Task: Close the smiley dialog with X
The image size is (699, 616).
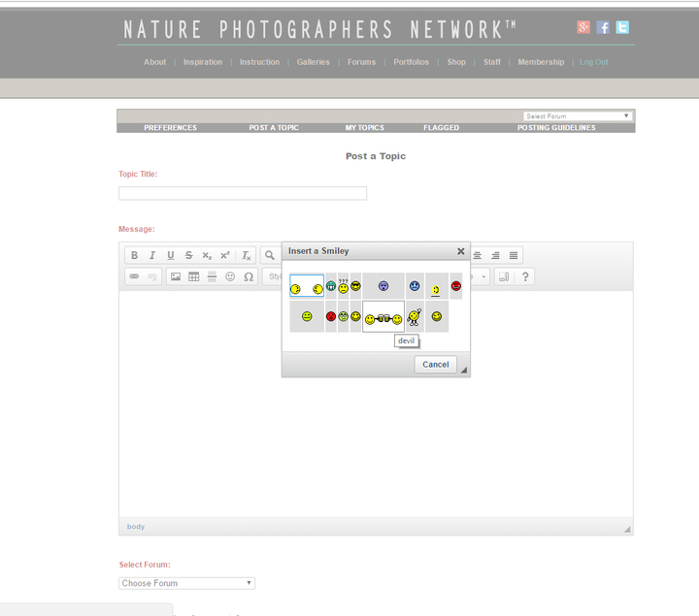Action: pyautogui.click(x=461, y=251)
